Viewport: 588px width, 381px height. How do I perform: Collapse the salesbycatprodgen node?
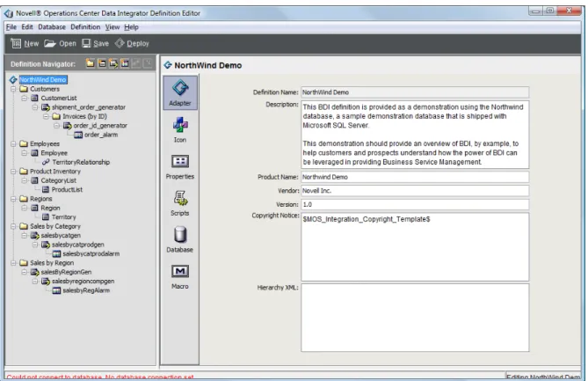click(35, 245)
